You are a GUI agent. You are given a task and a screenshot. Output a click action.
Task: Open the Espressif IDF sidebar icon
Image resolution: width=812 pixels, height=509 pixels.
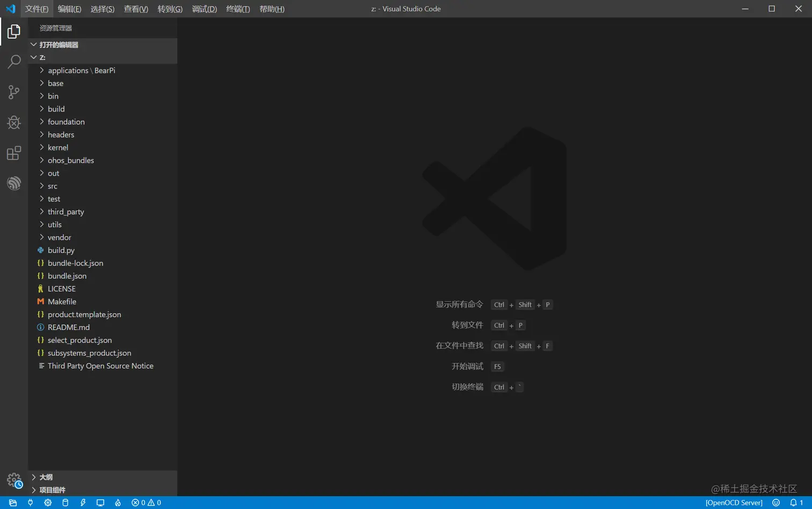14,183
